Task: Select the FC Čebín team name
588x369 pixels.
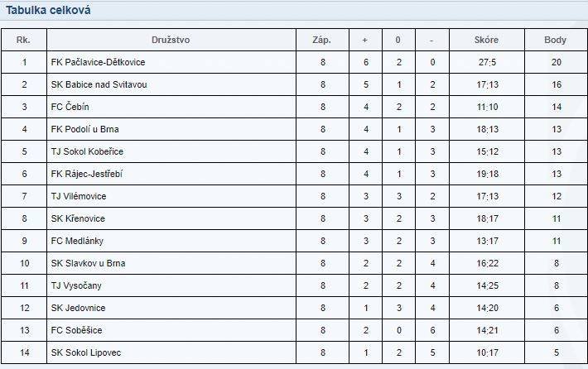Action: [70, 107]
